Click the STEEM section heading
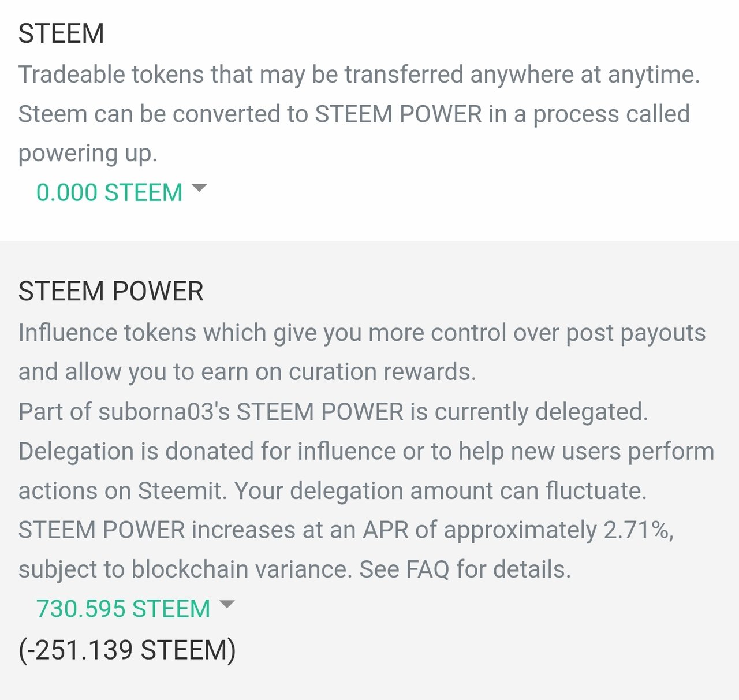The height and width of the screenshot is (700, 739). pyautogui.click(x=61, y=33)
